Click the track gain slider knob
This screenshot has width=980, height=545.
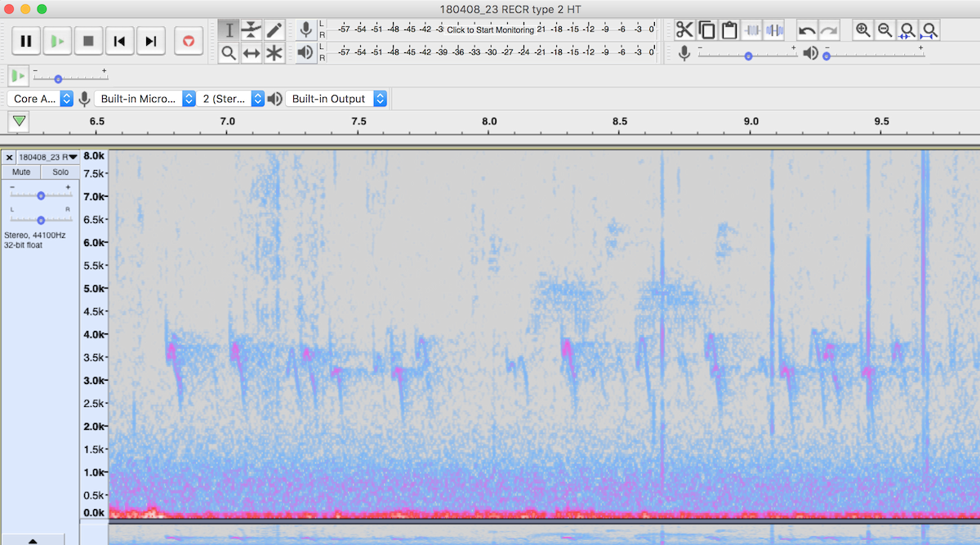[x=41, y=195]
